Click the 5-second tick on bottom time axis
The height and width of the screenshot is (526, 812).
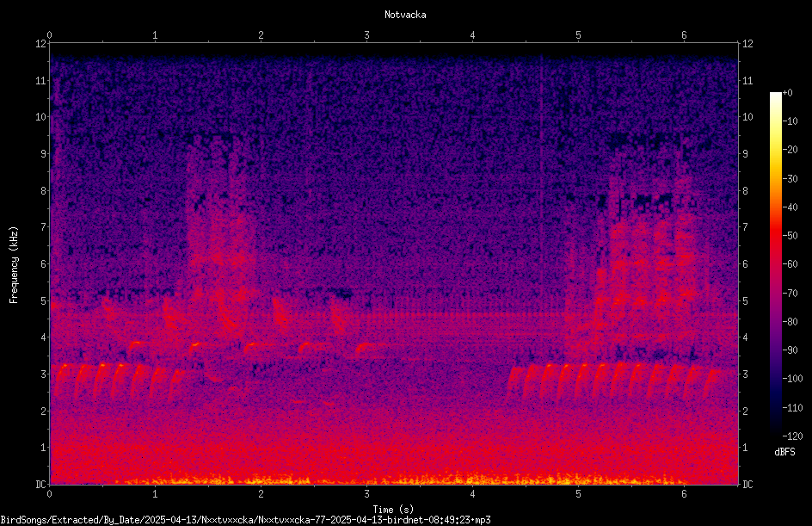click(x=578, y=494)
